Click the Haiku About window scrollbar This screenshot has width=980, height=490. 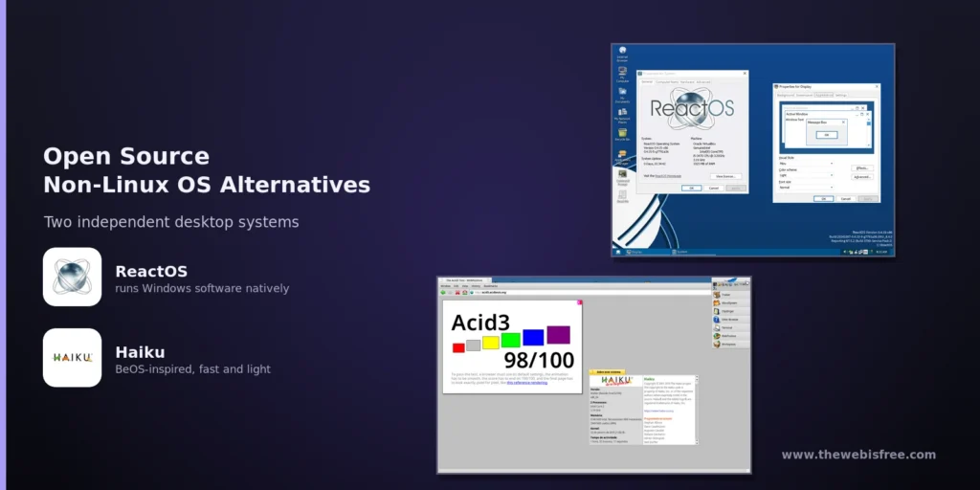[x=697, y=410]
